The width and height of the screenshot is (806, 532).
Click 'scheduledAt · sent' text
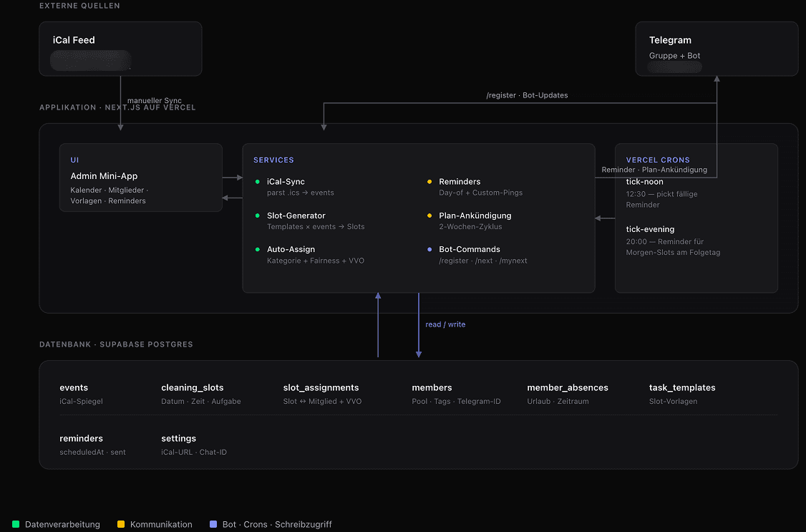pos(92,453)
